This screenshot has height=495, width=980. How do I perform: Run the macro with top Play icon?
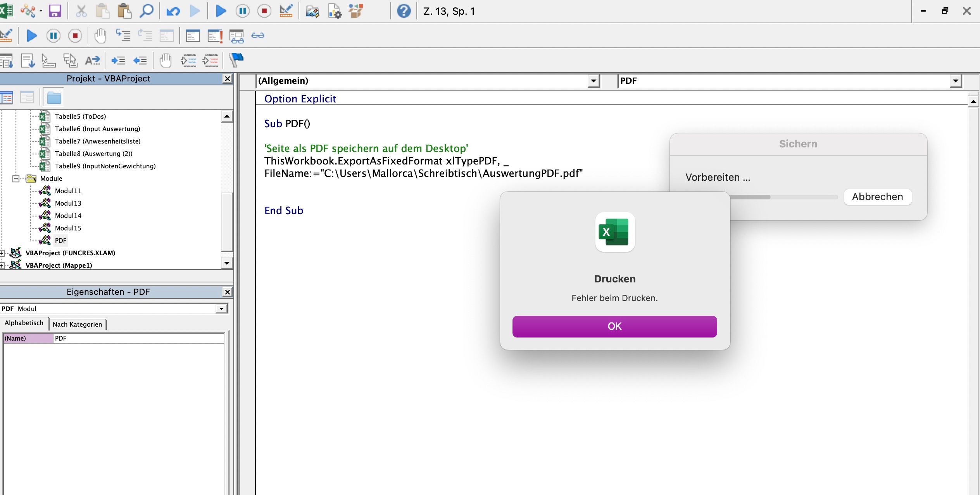(x=221, y=11)
